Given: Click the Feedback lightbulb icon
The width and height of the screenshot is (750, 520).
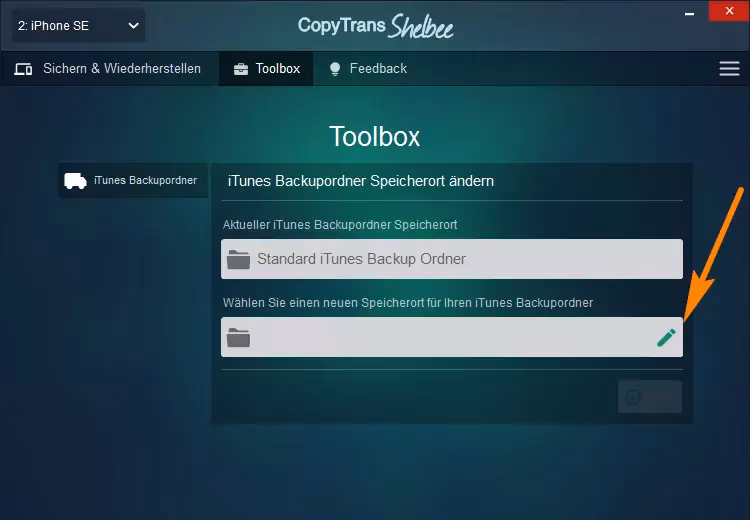Looking at the screenshot, I should (335, 69).
